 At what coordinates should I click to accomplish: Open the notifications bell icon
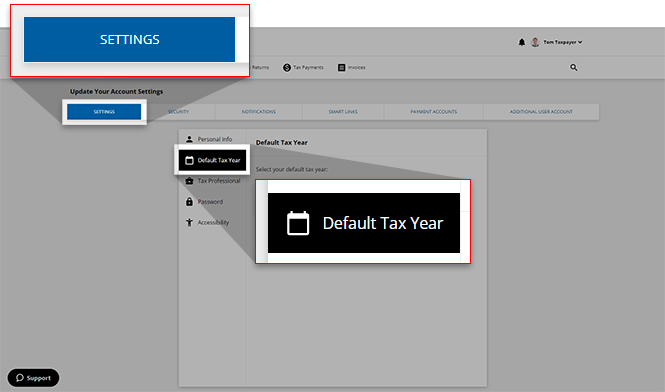tap(522, 42)
